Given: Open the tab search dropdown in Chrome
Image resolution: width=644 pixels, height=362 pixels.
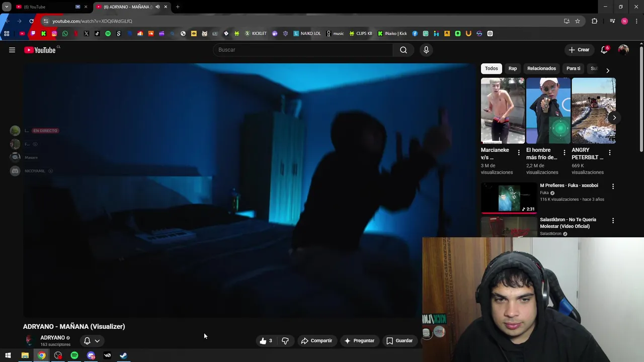Looking at the screenshot, I should pyautogui.click(x=7, y=7).
